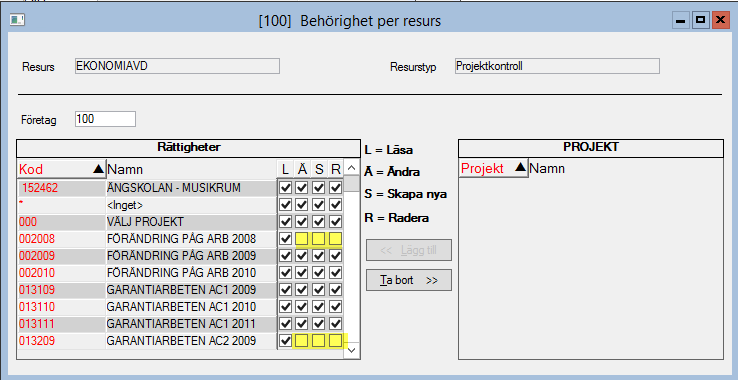
Task: Close the Behörighet per resurs window
Action: [x=721, y=20]
